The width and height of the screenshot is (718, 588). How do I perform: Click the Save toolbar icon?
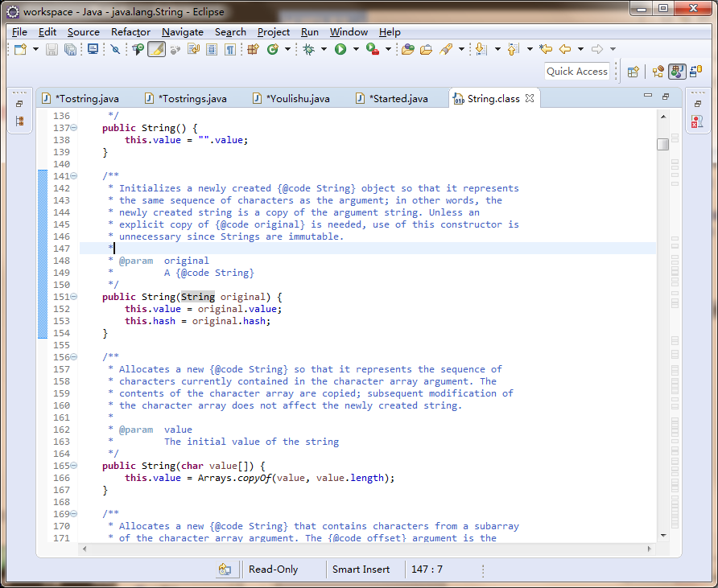coord(52,49)
